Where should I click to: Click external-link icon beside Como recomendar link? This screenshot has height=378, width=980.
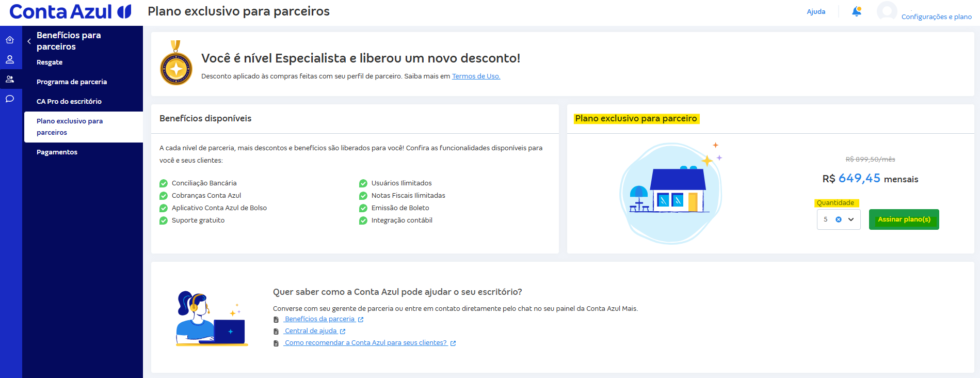(453, 343)
